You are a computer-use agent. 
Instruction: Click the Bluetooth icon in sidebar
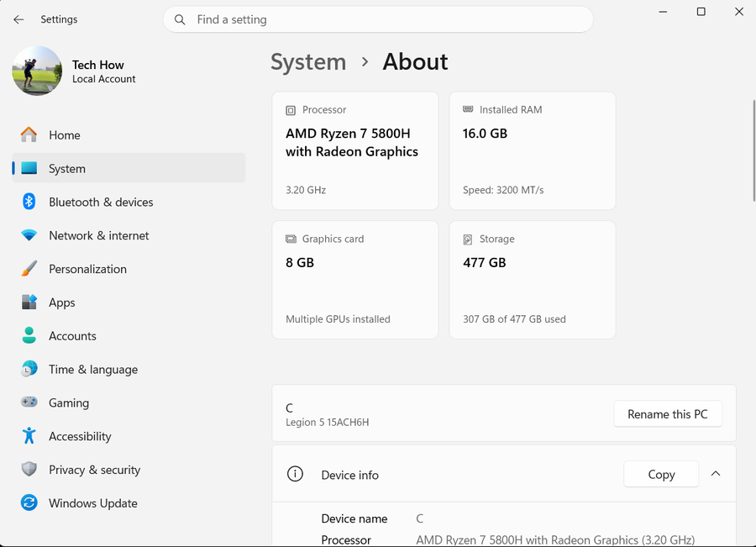pos(29,201)
